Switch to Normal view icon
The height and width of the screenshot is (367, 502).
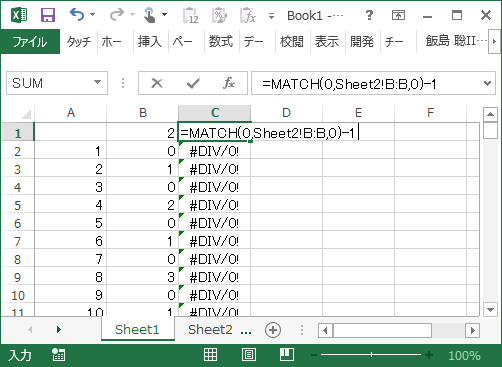(x=210, y=355)
